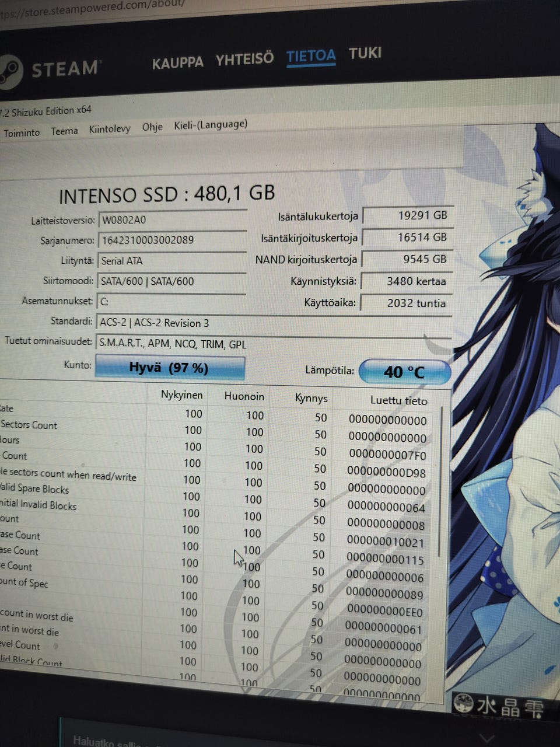Viewport: 560px width, 747px height.
Task: Click the Kynnys column header
Action: [311, 399]
